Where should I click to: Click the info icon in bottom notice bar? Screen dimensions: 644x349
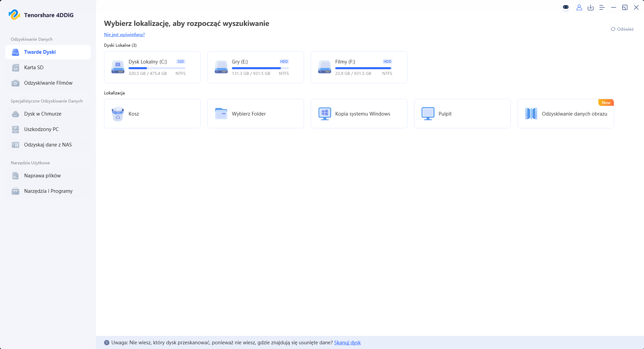click(107, 343)
